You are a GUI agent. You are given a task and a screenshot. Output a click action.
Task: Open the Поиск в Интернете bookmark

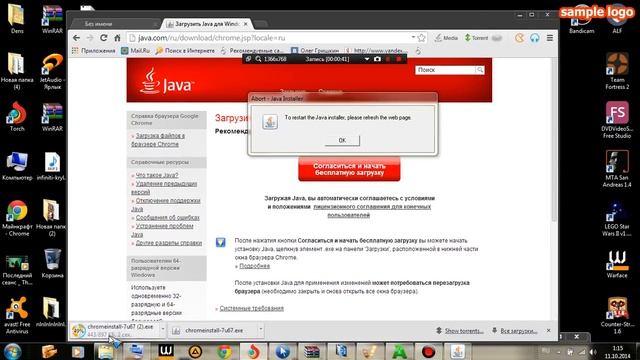tap(185, 51)
